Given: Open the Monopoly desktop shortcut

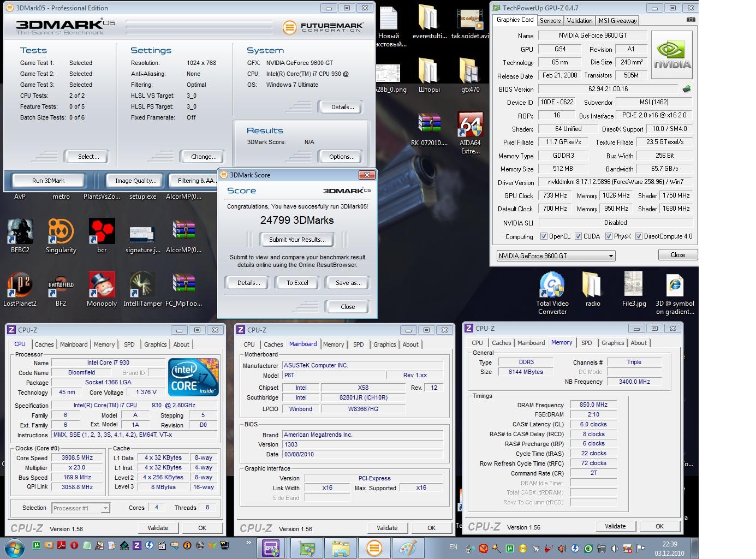Looking at the screenshot, I should (102, 290).
